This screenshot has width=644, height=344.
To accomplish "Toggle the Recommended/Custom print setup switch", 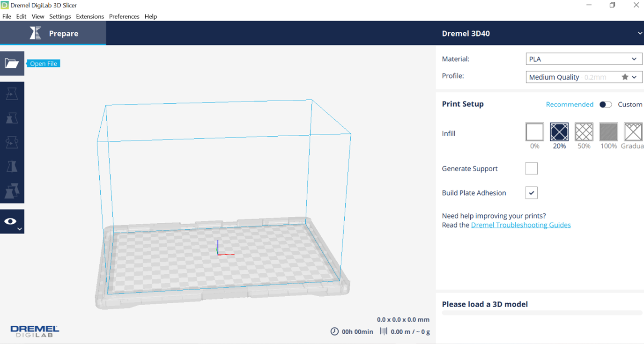I will (x=606, y=104).
